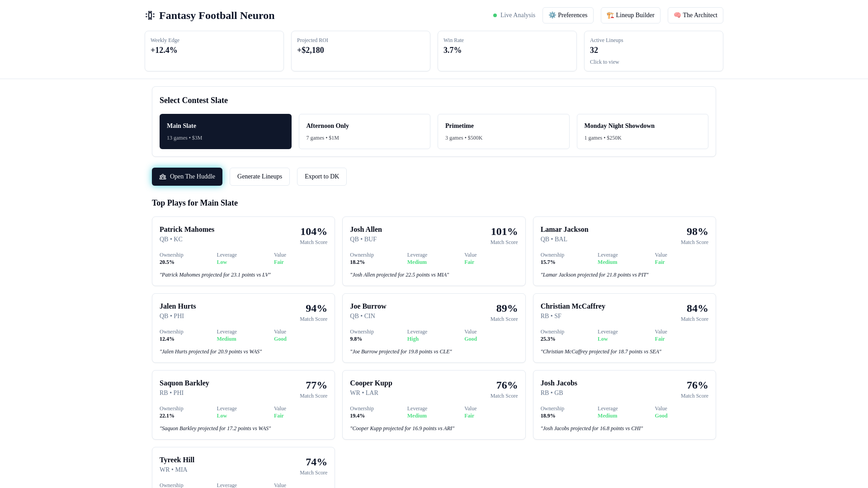Click Tyreek Hill's 74% match score
The width and height of the screenshot is (868, 488).
tap(316, 462)
